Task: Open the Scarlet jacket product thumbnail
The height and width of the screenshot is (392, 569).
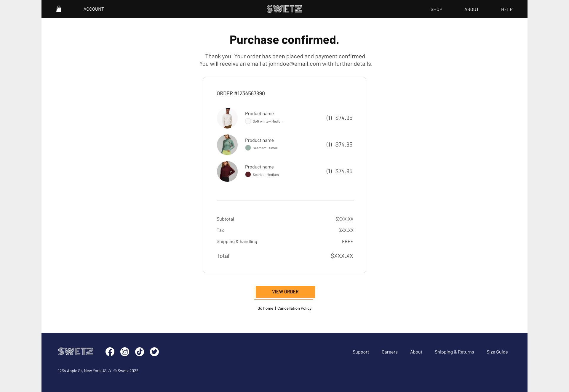Action: click(227, 171)
